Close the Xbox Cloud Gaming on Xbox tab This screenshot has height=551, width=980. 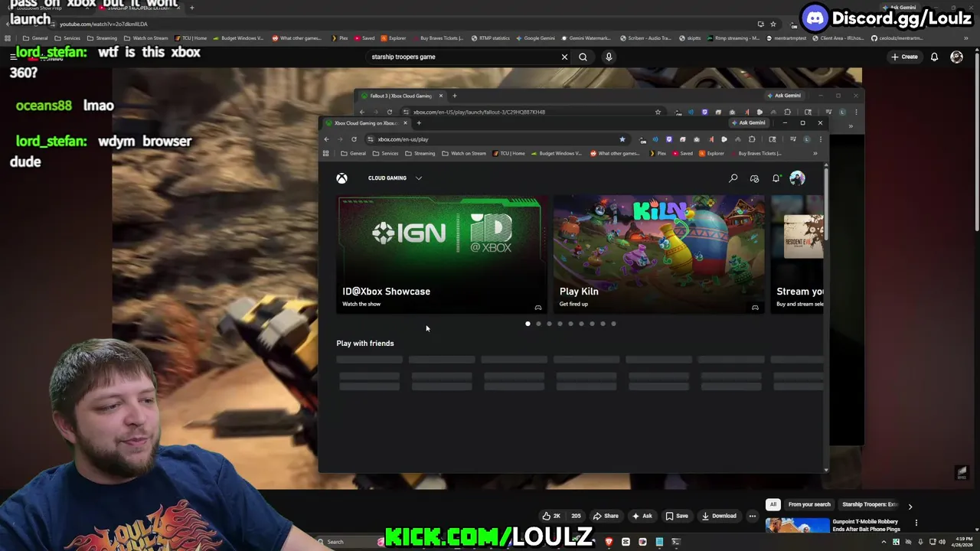coord(405,123)
